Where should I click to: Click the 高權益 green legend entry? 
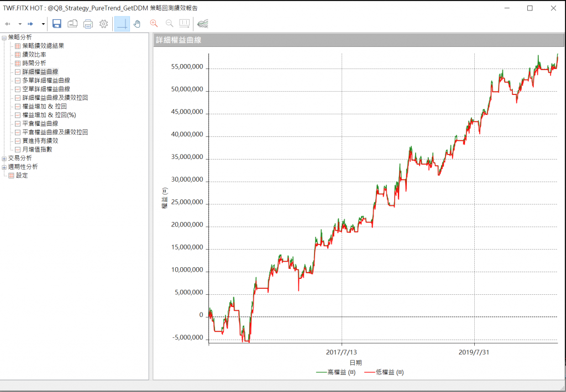coord(336,373)
